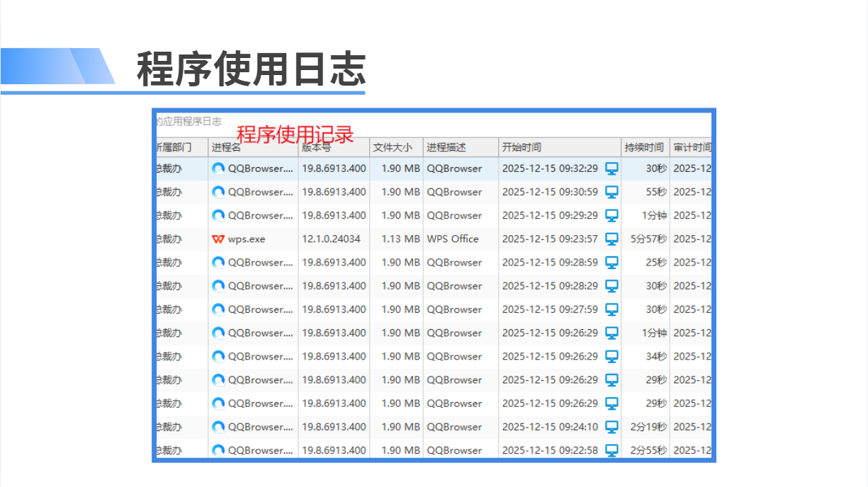
Task: Click QQBrowser description in 09:32:29 row
Action: (454, 168)
